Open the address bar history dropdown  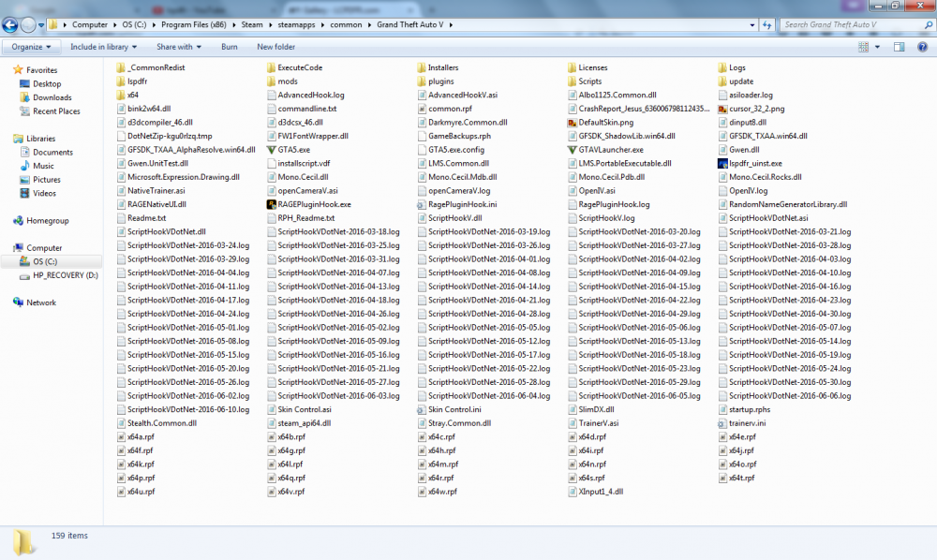(752, 25)
